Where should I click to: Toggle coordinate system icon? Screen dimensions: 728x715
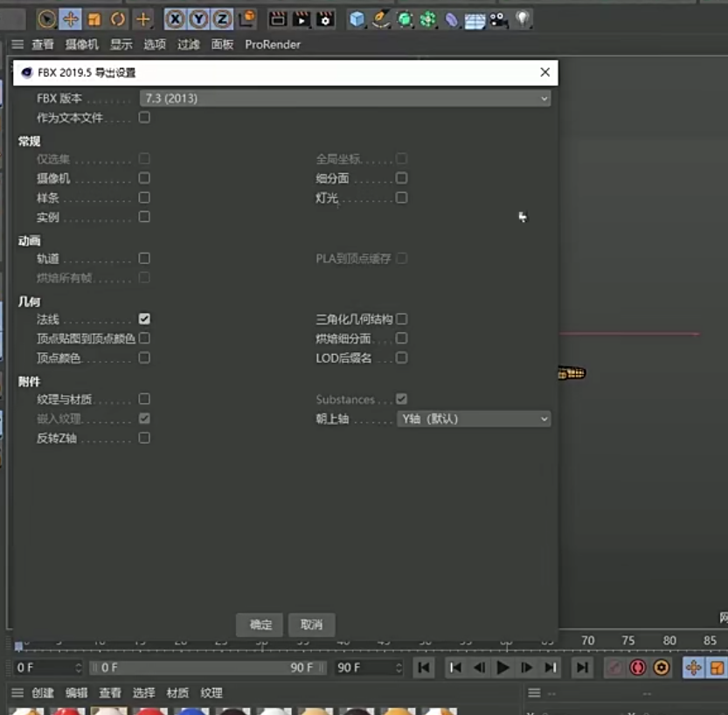pyautogui.click(x=247, y=18)
